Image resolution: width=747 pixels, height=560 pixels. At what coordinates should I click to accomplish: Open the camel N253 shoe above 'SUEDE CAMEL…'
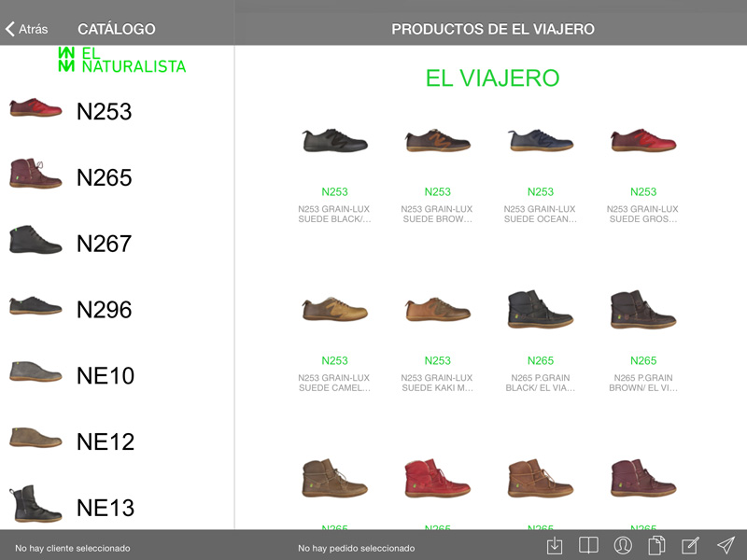(x=335, y=309)
